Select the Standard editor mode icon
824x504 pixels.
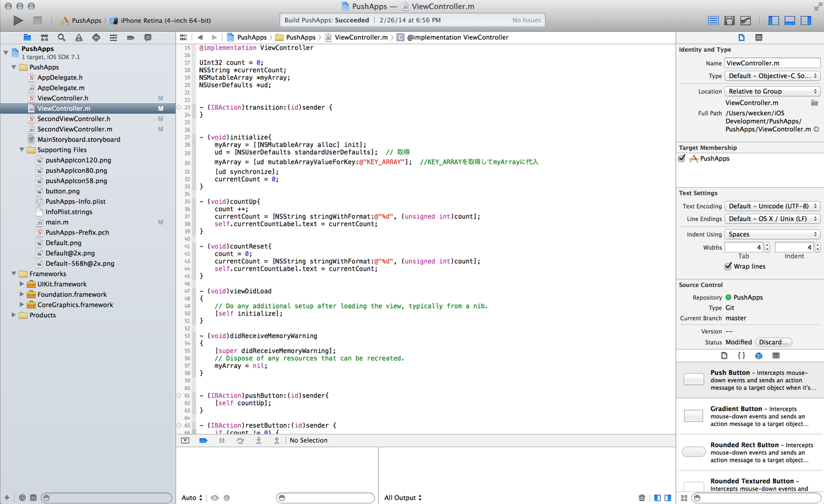[x=714, y=20]
